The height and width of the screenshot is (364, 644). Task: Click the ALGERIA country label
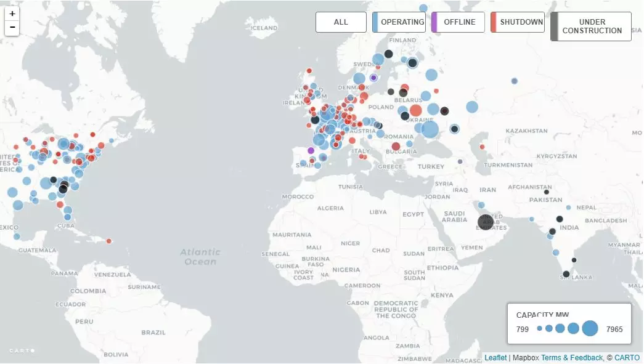[x=330, y=208]
